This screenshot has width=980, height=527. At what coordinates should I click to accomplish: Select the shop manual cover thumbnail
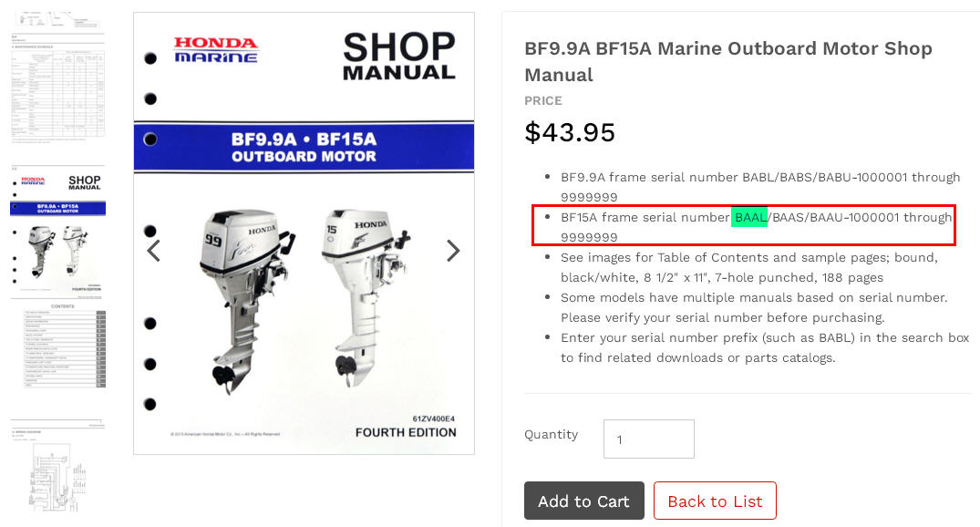[57, 232]
